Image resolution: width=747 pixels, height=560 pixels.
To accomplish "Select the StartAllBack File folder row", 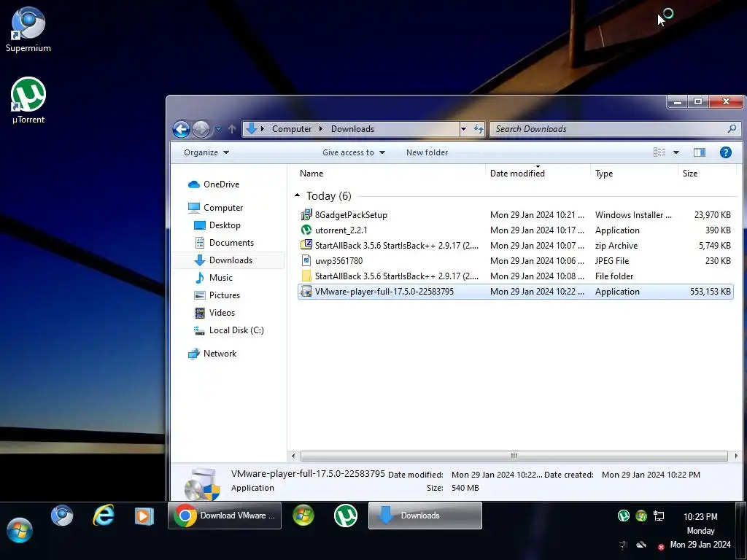I will click(516, 276).
